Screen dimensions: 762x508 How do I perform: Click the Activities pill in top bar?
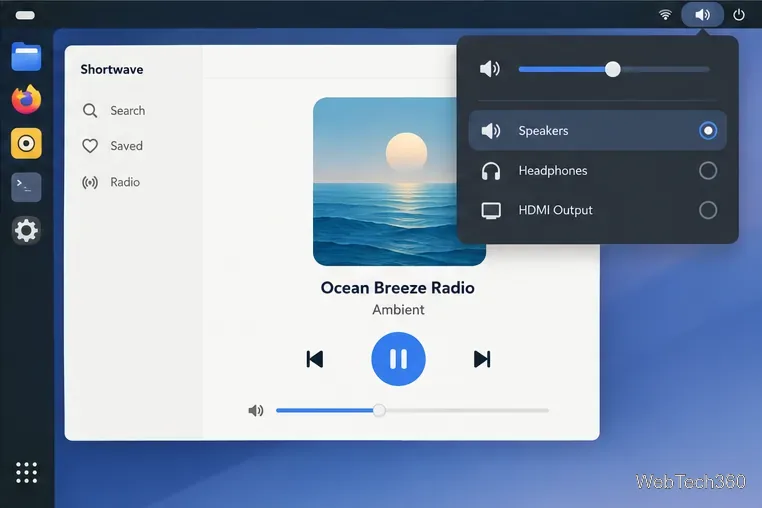(25, 15)
